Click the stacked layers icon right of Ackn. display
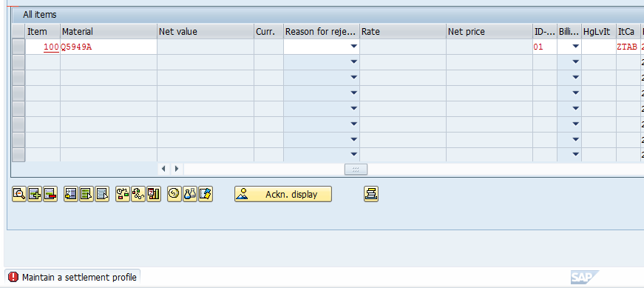644x288 pixels. (x=371, y=194)
